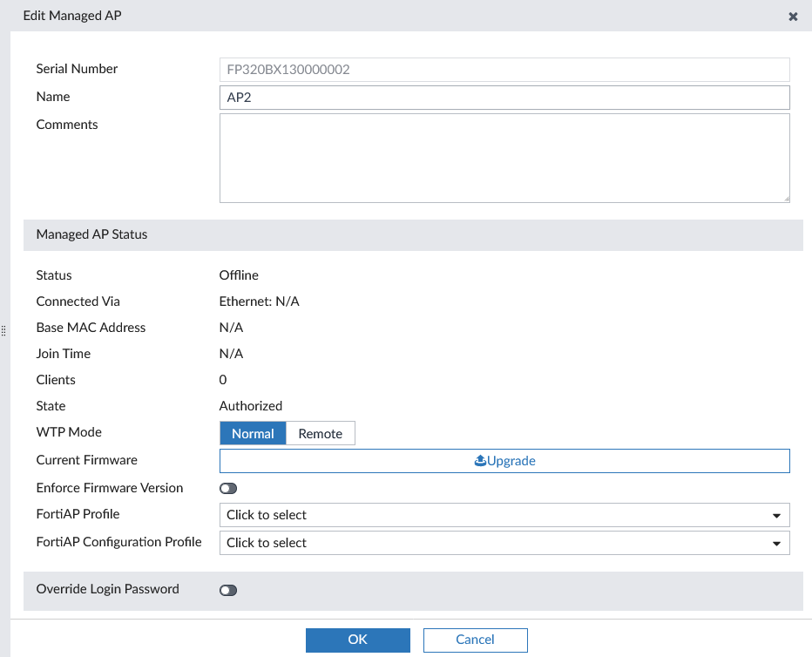
Task: Click the X icon to close Edit Managed AP
Action: tap(793, 16)
